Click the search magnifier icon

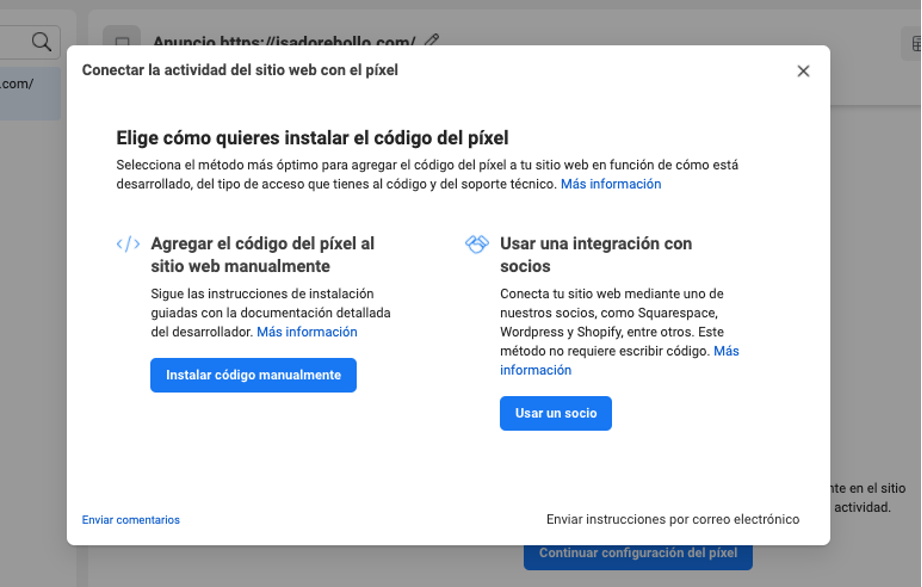42,41
